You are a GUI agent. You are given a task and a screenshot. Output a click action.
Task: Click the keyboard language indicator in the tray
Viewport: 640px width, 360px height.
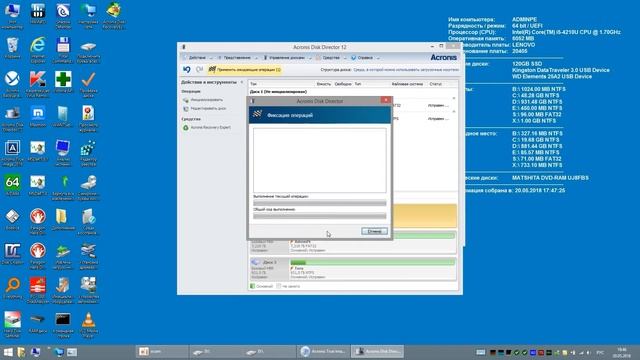[600, 352]
